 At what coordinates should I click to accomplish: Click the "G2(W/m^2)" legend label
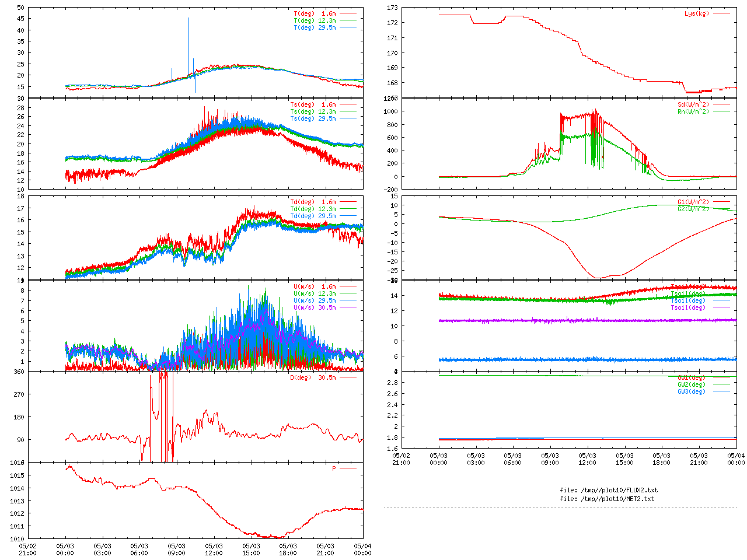(x=693, y=209)
